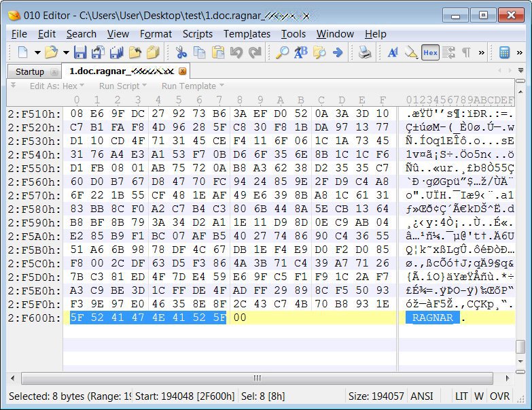Click the Cut scissors icon
532x410 pixels.
click(x=181, y=52)
